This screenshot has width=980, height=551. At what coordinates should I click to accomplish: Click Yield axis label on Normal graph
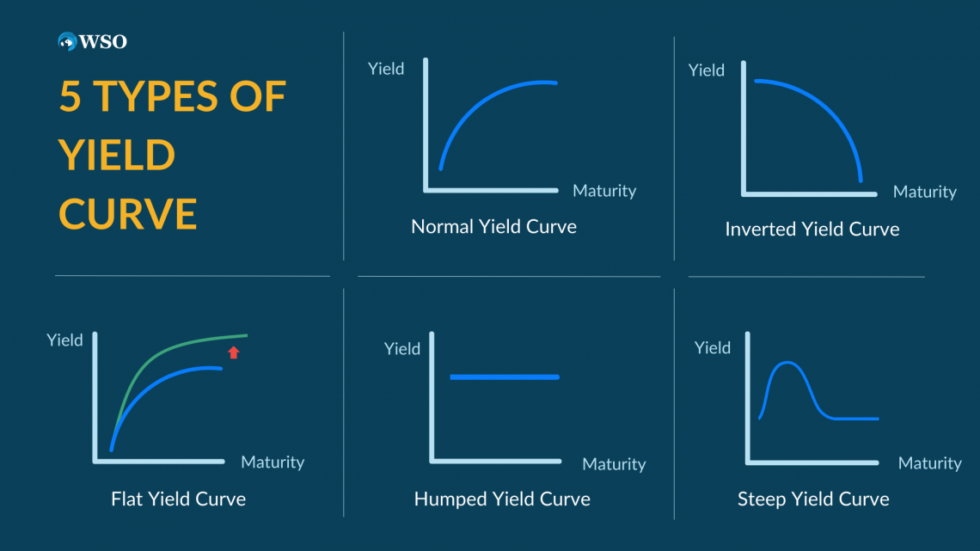(x=386, y=69)
